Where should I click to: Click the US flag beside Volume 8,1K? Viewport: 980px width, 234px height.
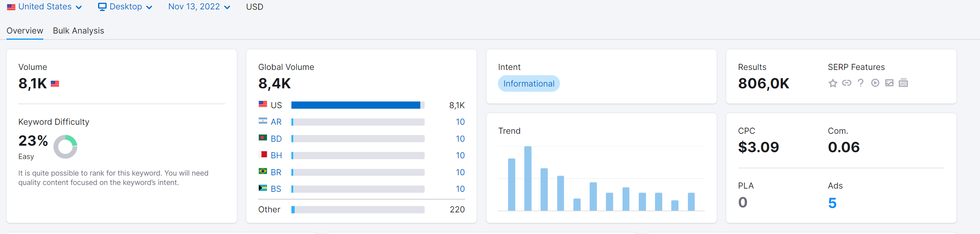[55, 84]
